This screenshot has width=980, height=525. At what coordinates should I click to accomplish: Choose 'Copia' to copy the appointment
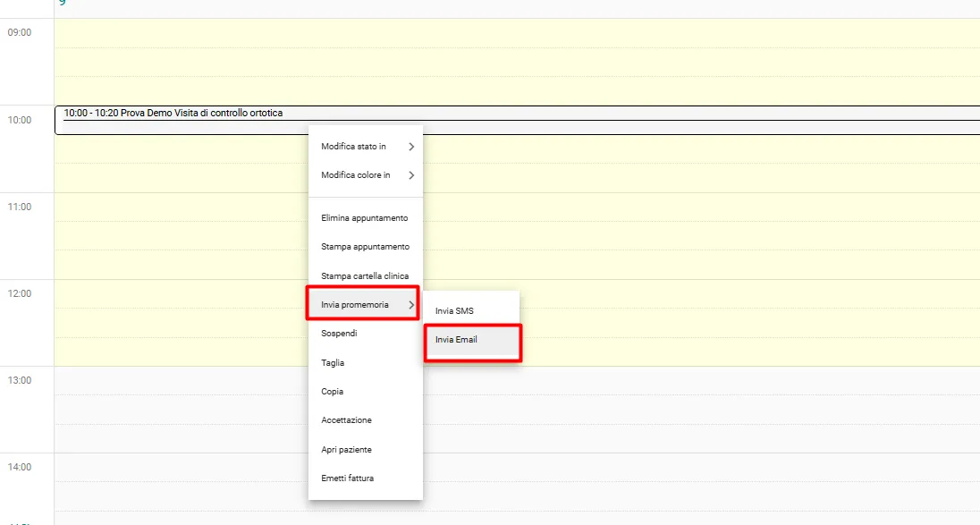pyautogui.click(x=333, y=392)
